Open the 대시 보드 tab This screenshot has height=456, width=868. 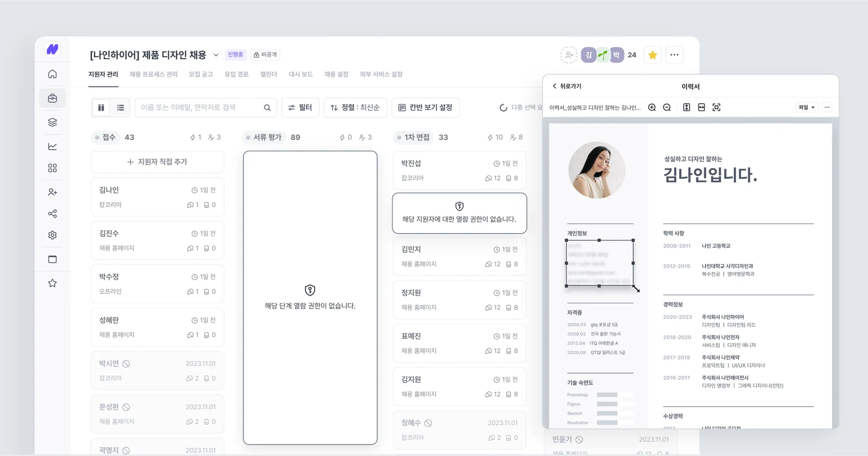coord(300,74)
